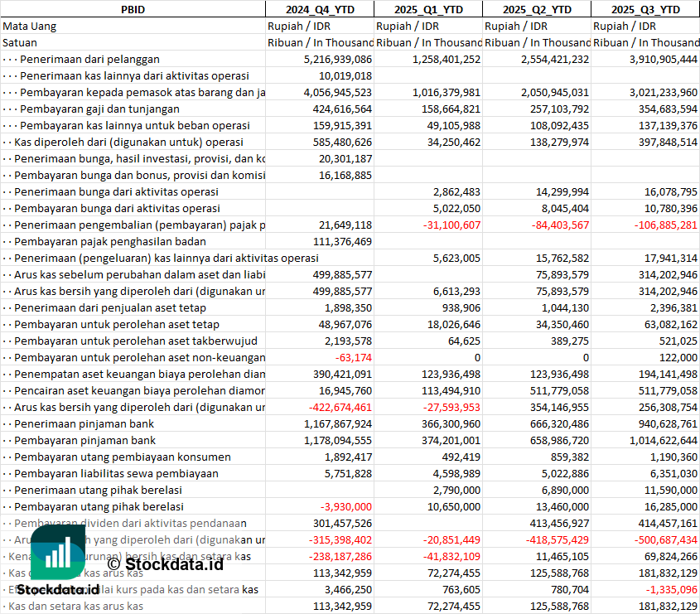Select the 2025_Q2_YTD column header
700x614 pixels.
coord(537,9)
